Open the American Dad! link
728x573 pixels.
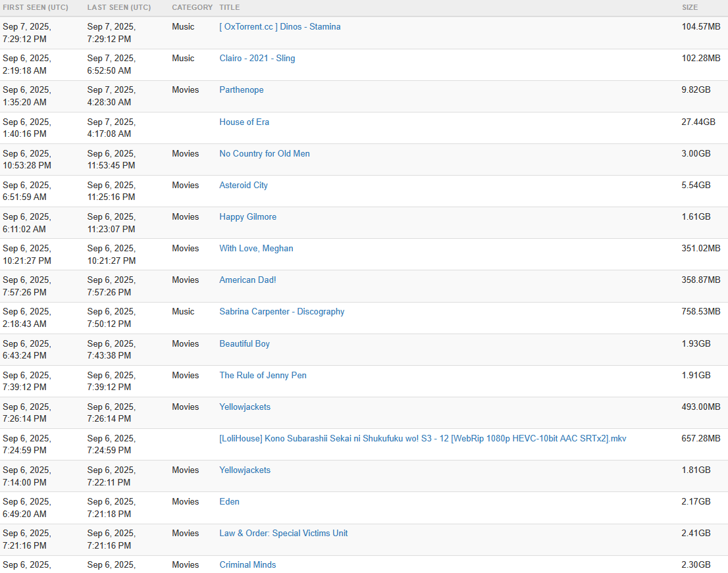point(248,280)
